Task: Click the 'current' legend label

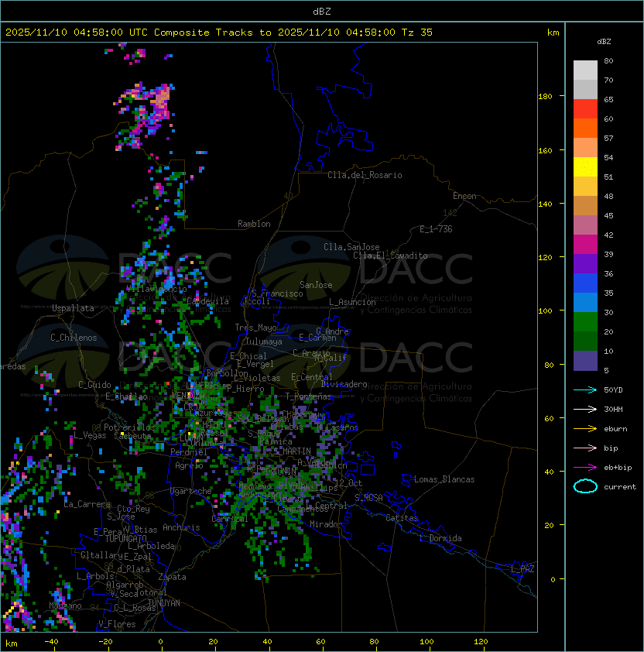Action: coord(620,487)
